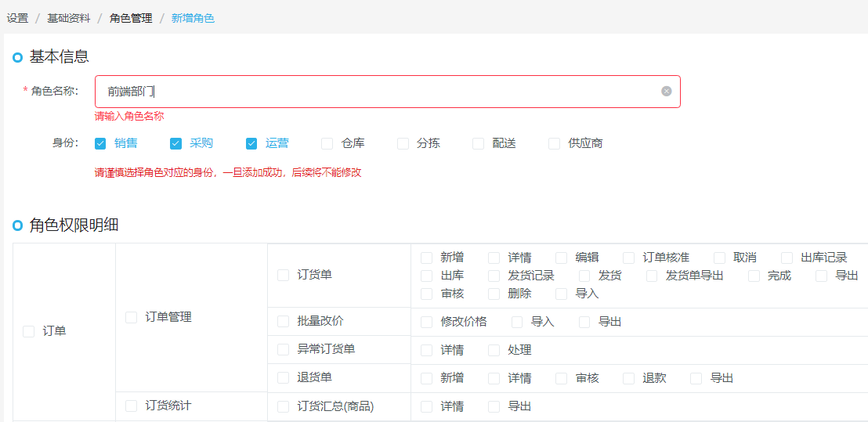Check the 出库 permission

[x=427, y=276]
